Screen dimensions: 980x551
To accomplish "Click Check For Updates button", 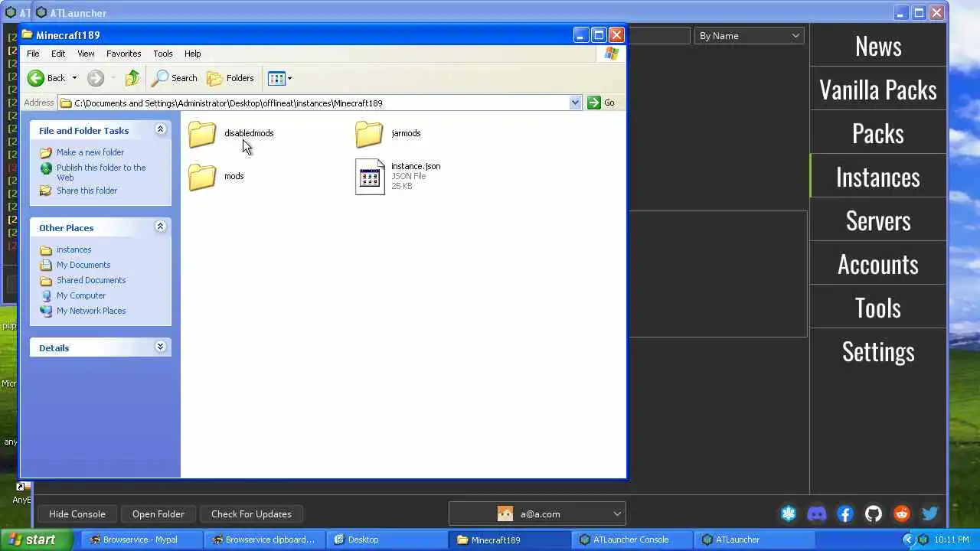I will point(251,514).
